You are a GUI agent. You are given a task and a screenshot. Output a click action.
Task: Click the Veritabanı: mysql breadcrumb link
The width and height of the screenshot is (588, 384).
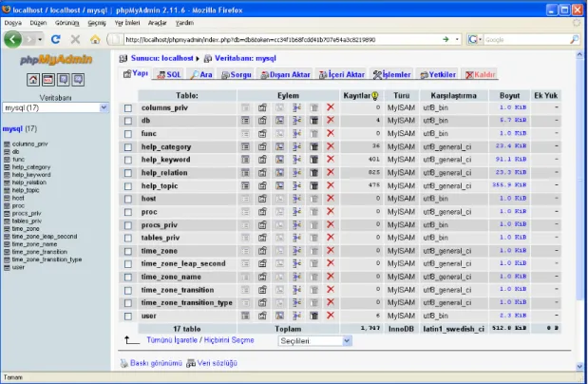pos(245,58)
